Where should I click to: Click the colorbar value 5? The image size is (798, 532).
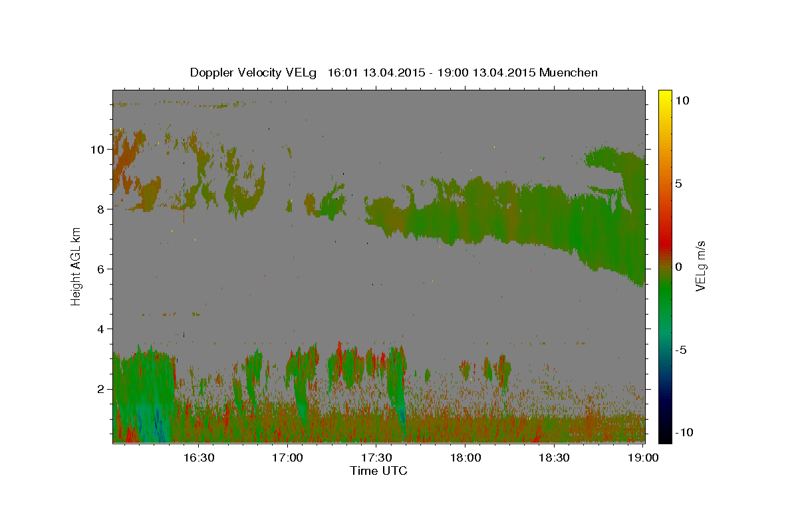click(678, 184)
